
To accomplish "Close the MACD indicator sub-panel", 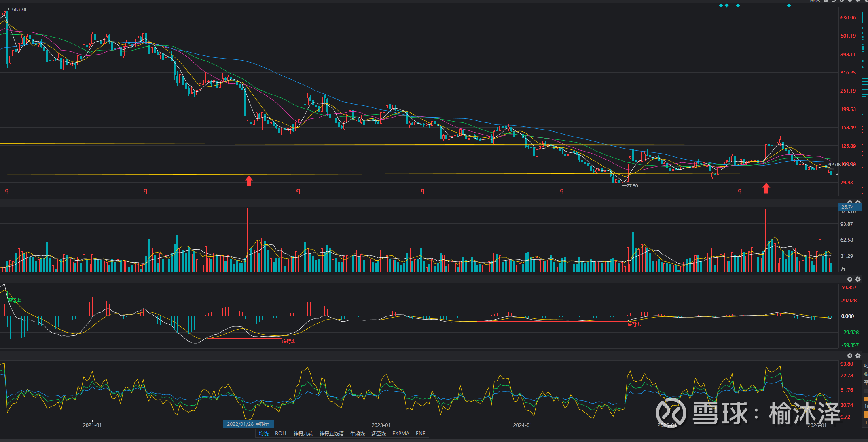I will [849, 279].
